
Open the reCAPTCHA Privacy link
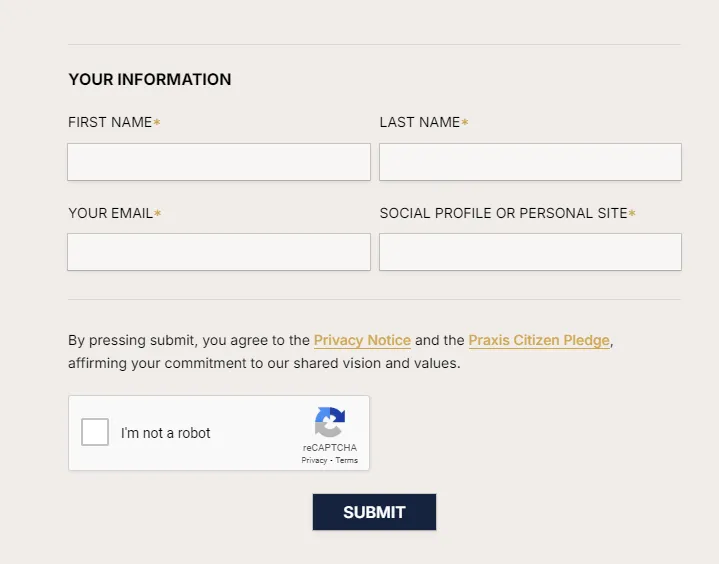point(314,461)
